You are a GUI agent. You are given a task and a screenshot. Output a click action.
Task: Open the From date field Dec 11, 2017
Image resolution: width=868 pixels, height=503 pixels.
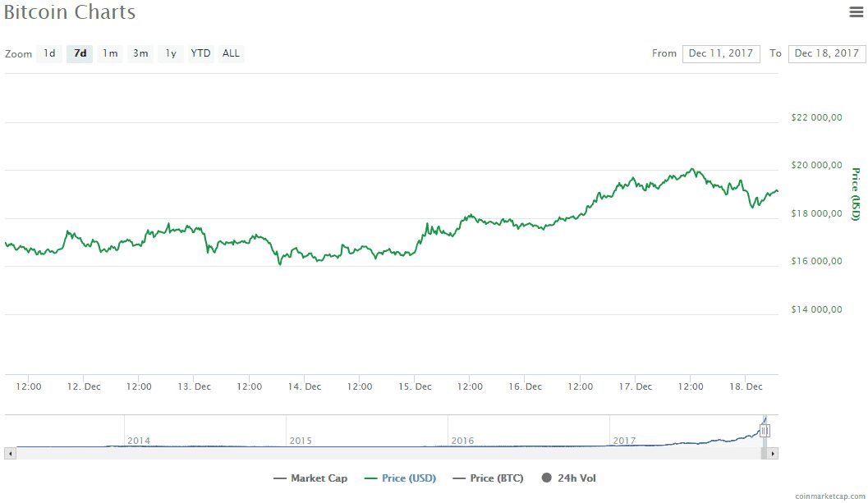(721, 53)
